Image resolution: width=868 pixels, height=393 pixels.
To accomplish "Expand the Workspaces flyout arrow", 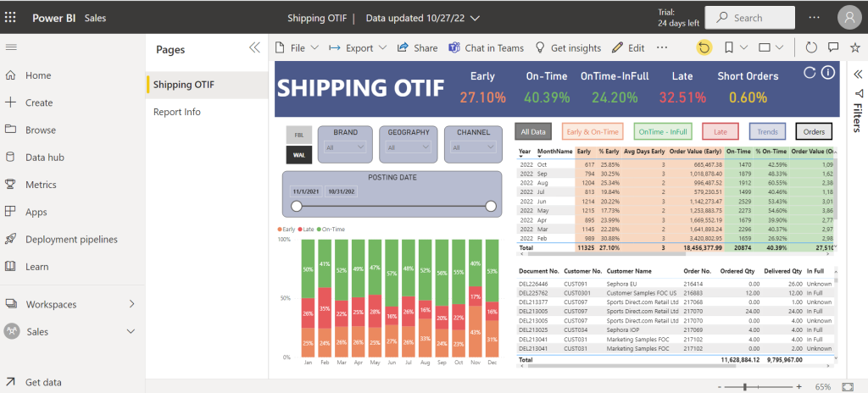I will pos(131,304).
